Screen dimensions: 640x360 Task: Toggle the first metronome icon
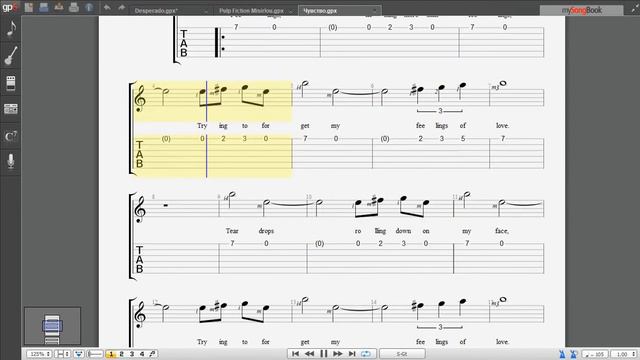click(562, 354)
